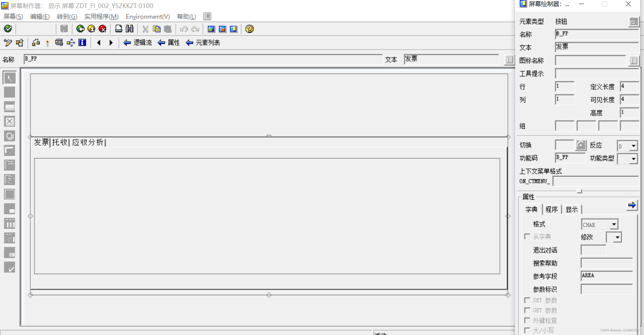The width and height of the screenshot is (644, 335).
Task: Open the 反应 dropdown
Action: coord(633,146)
